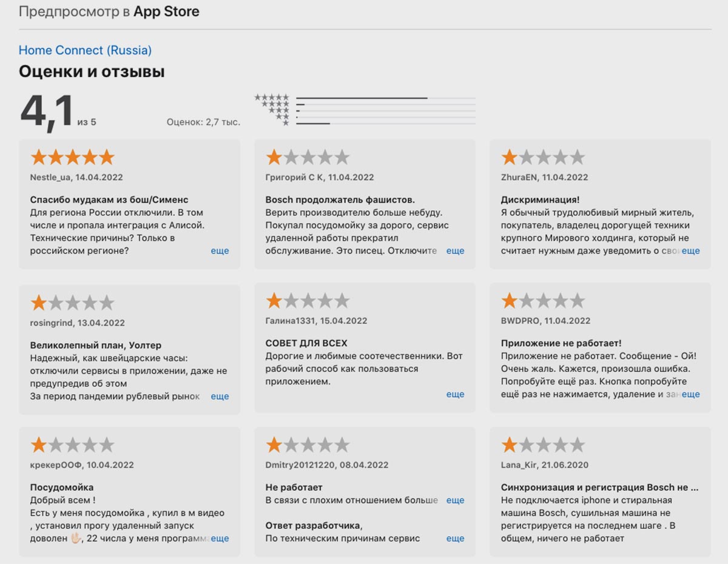
Task: Click star rating on ZhuraEN's review
Action: (543, 158)
